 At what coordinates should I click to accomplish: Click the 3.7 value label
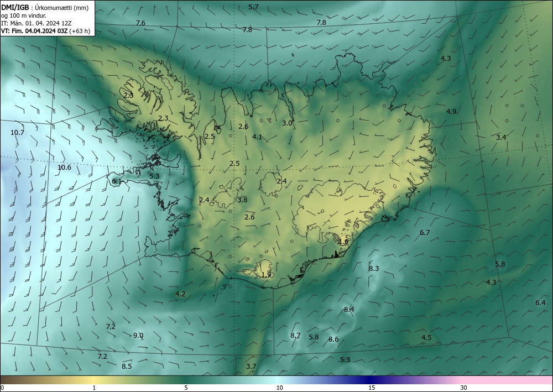click(x=251, y=366)
